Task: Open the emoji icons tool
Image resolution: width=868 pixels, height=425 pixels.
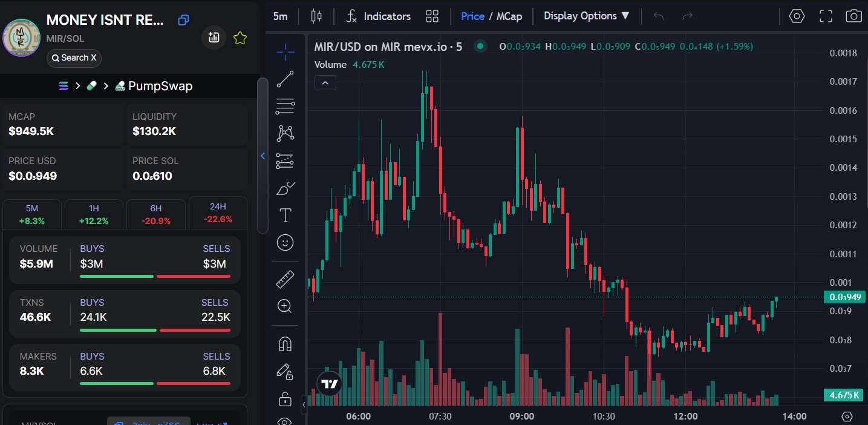Action: click(285, 243)
